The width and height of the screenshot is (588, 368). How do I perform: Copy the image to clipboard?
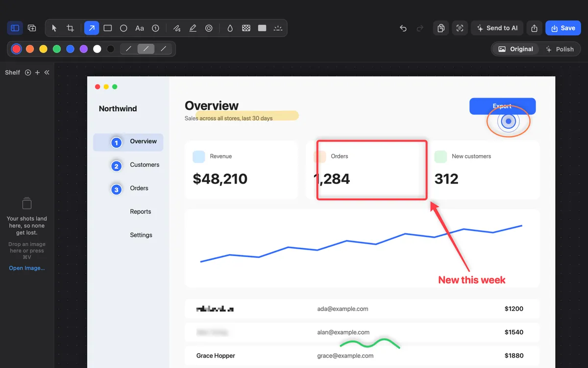441,28
